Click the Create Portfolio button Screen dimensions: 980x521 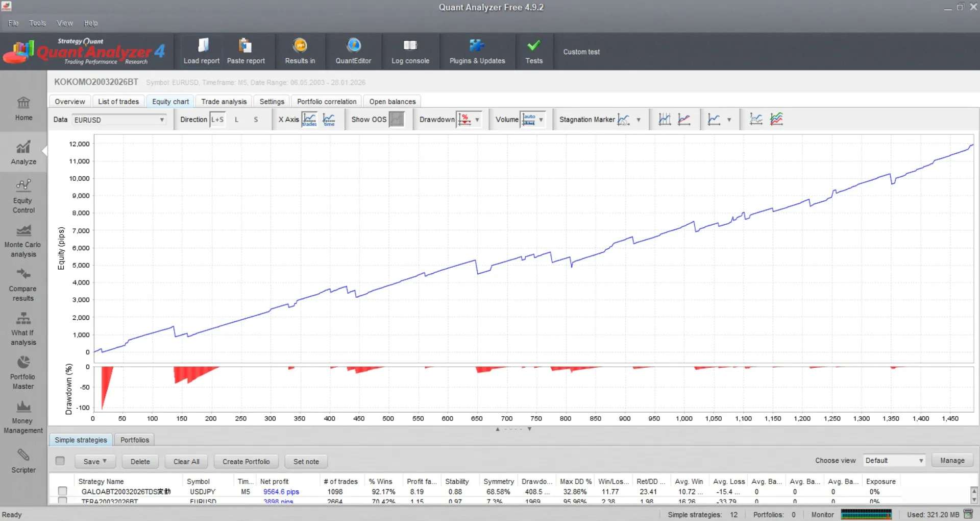(x=246, y=461)
